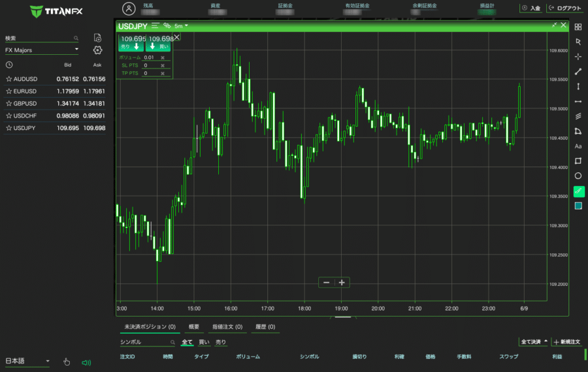Select the 全て position filter
The image size is (588, 372).
[187, 342]
